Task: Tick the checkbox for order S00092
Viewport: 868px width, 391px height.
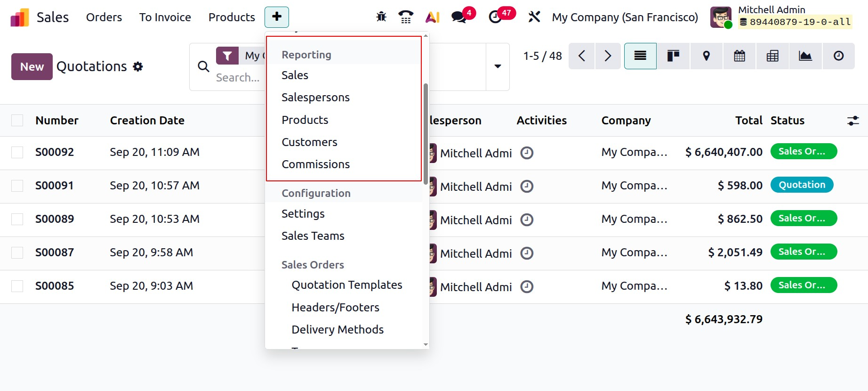Action: [x=17, y=152]
